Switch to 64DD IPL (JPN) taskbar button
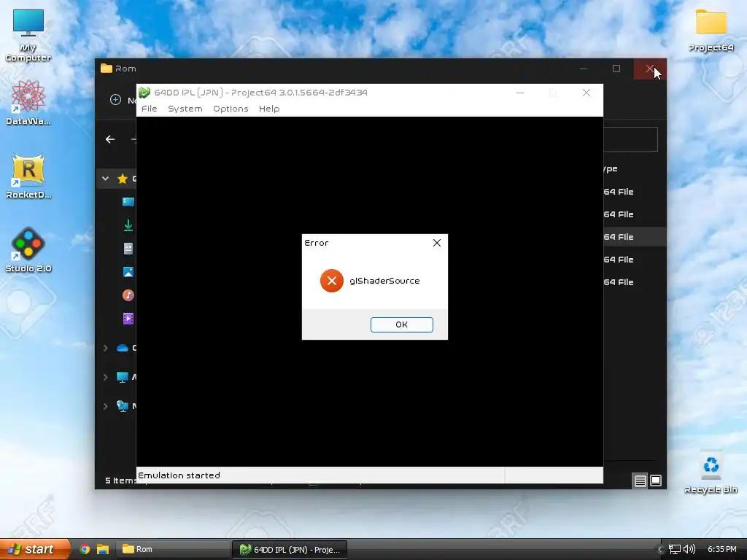The width and height of the screenshot is (747, 560). (x=290, y=549)
